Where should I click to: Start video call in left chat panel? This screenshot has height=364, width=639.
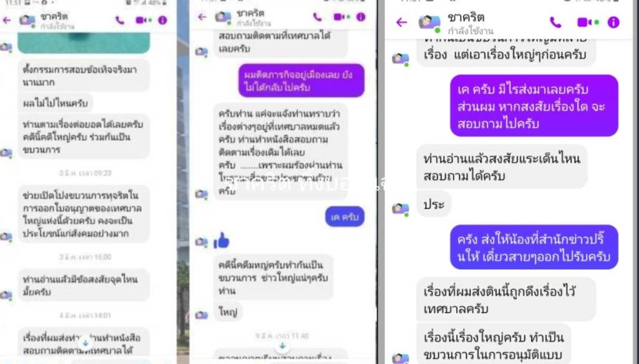coord(143,20)
